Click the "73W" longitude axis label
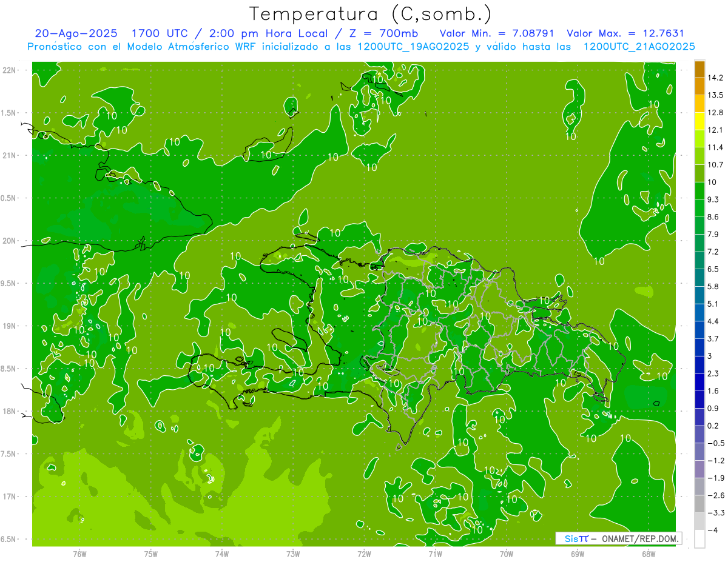This screenshot has height=562, width=728. 293,554
